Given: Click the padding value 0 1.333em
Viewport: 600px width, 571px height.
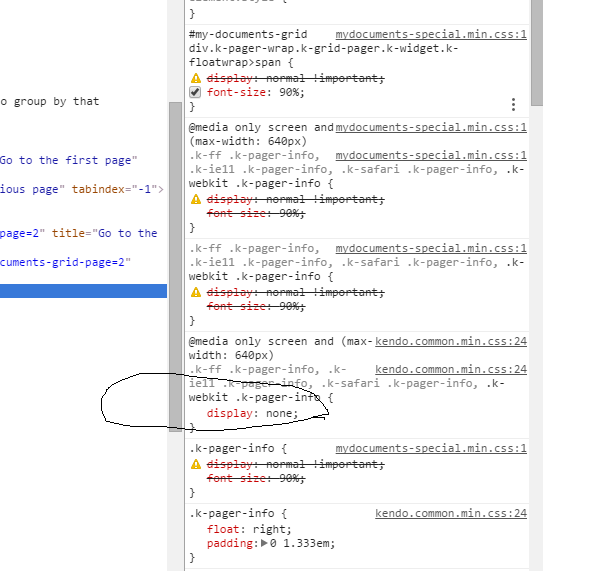Looking at the screenshot, I should click(x=301, y=543).
